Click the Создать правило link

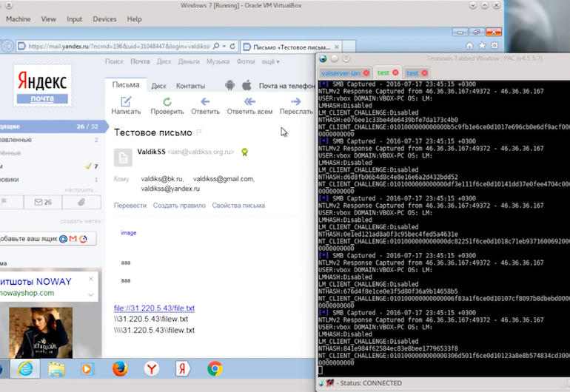(x=179, y=206)
